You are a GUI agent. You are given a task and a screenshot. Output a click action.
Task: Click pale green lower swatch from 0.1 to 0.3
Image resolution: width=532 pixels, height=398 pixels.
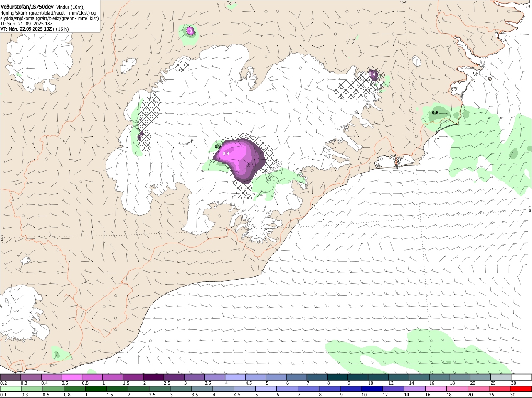[11, 389]
